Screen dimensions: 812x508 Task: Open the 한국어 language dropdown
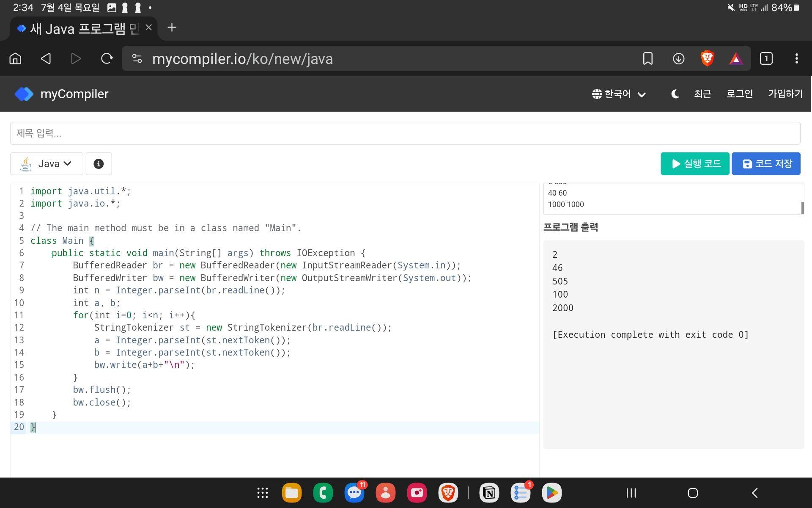coord(618,94)
